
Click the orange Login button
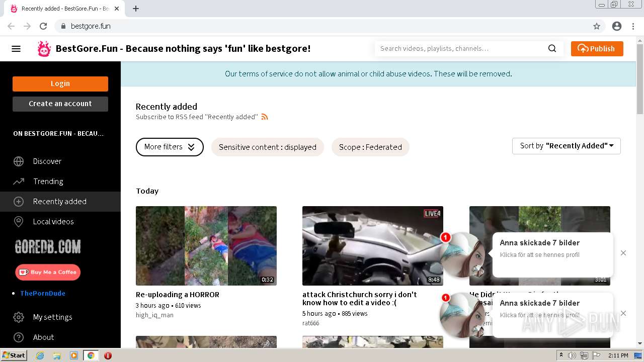[60, 84]
